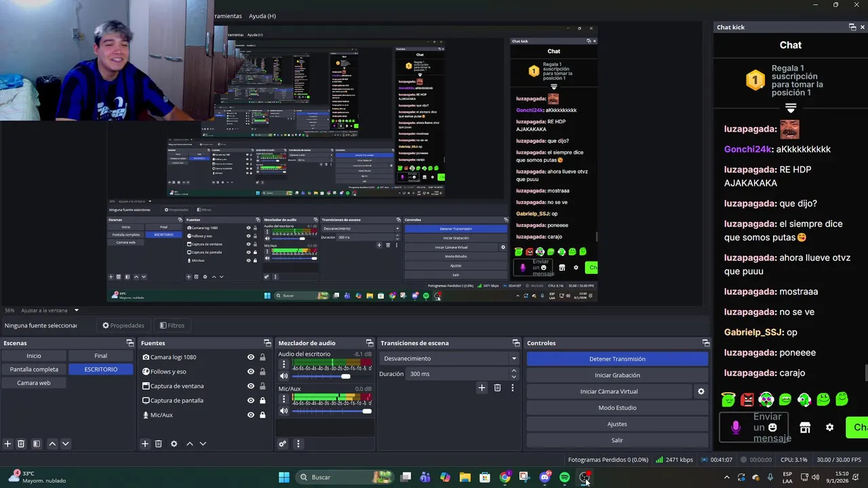This screenshot has width=868, height=488.
Task: Click Detener Transmisión button
Action: tap(617, 359)
